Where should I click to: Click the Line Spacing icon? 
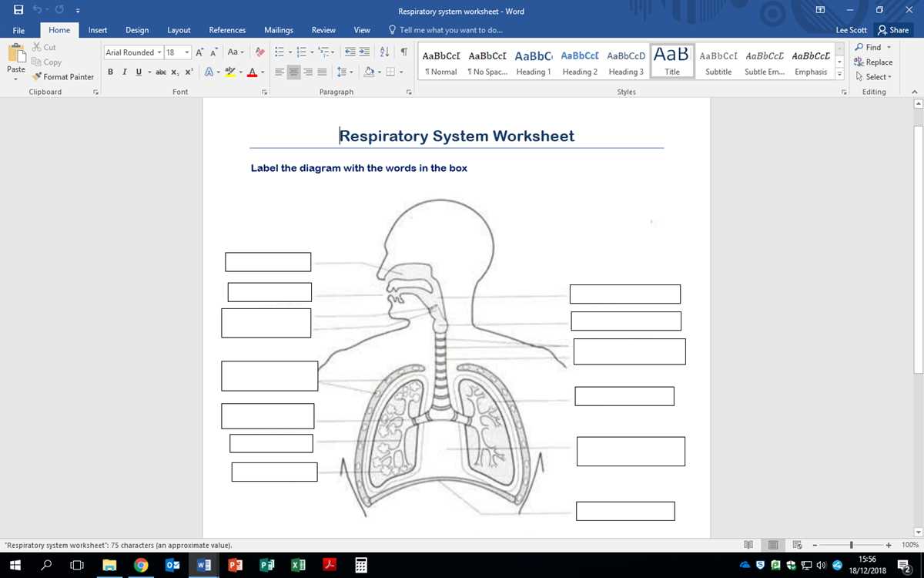click(x=342, y=72)
